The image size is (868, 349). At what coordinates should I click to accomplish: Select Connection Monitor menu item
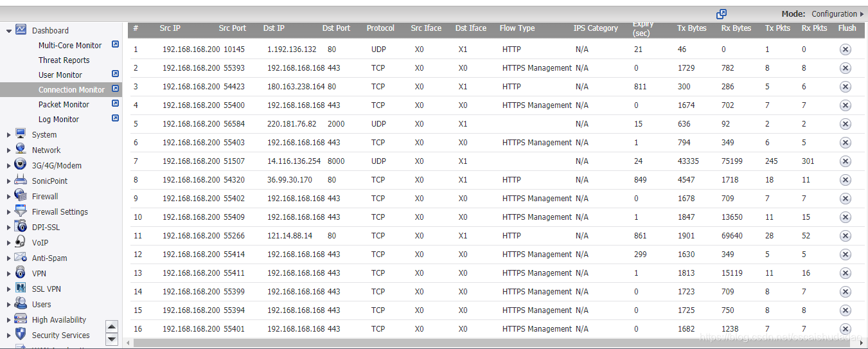(71, 89)
